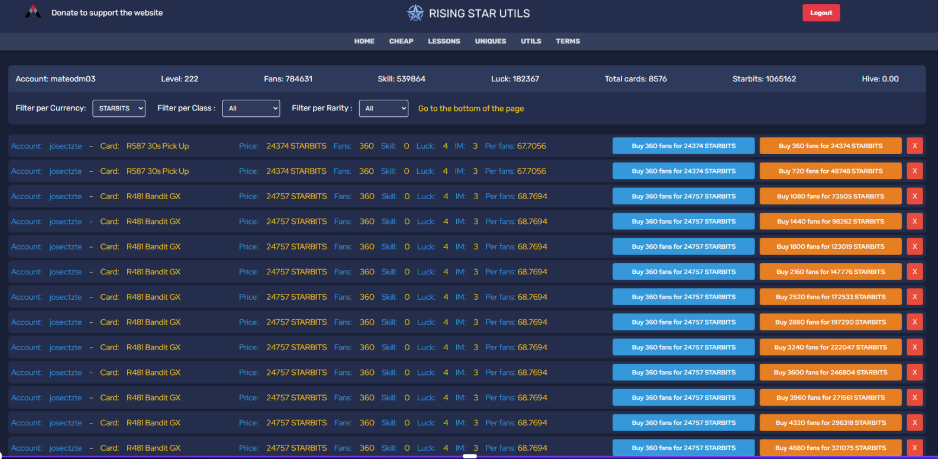Remove row with 'Buy 4320 fans' button
938x459 pixels.
(915, 422)
